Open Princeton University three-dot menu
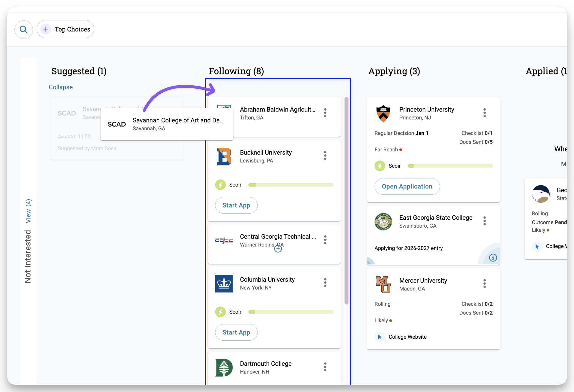 (484, 113)
